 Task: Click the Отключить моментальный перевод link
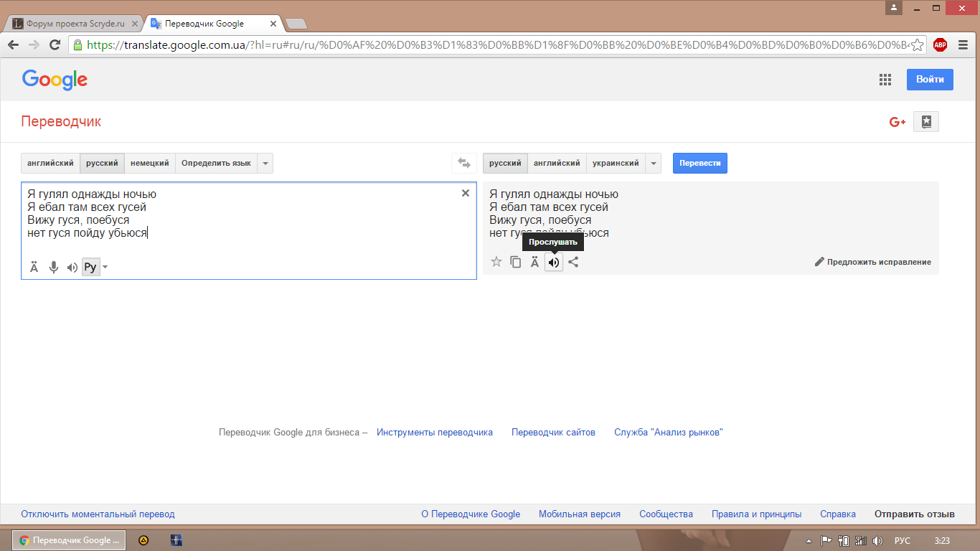point(98,514)
